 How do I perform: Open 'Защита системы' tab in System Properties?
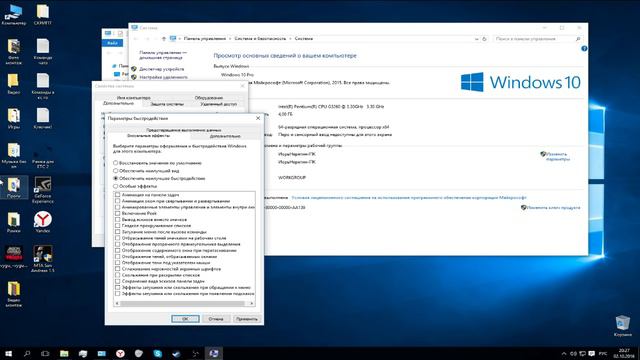[x=167, y=104]
